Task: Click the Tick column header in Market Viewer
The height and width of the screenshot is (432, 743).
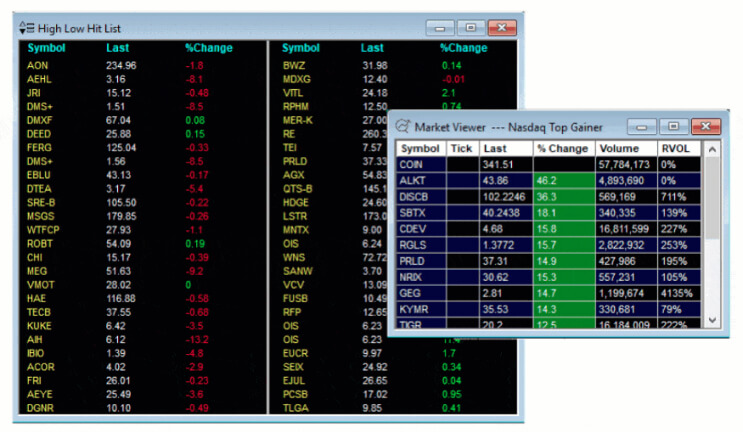Action: [x=461, y=148]
